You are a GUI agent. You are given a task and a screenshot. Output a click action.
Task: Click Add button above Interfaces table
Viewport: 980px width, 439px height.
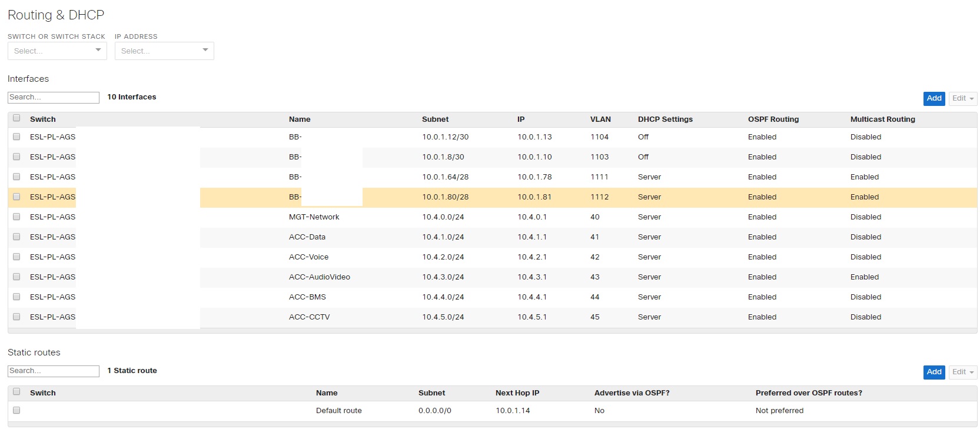[x=934, y=98]
